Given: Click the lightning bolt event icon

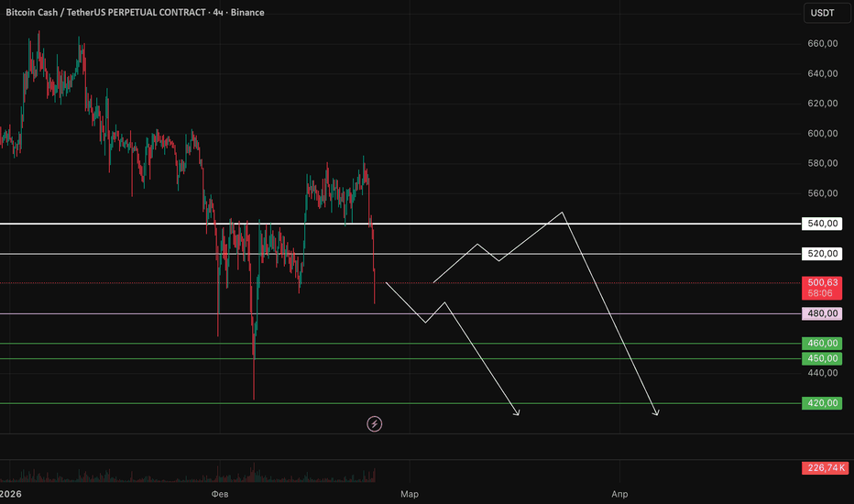Looking at the screenshot, I should [374, 424].
